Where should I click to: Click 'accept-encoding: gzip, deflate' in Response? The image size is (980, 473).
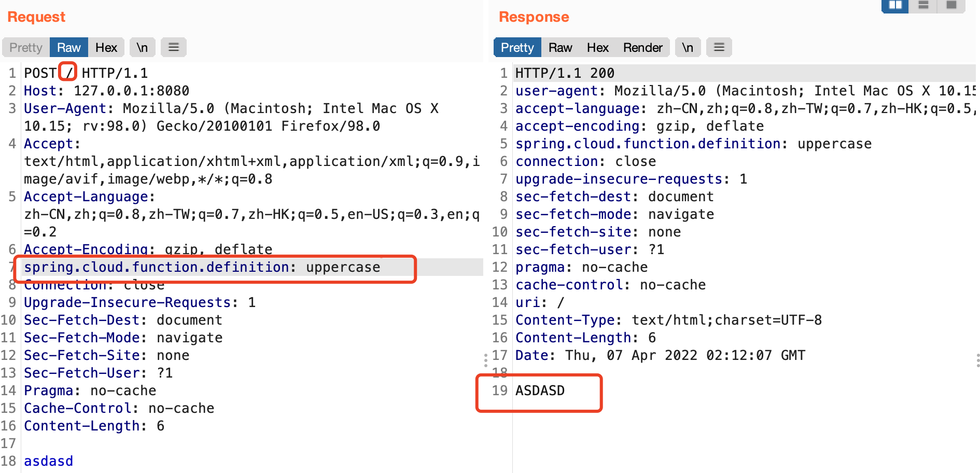[640, 126]
